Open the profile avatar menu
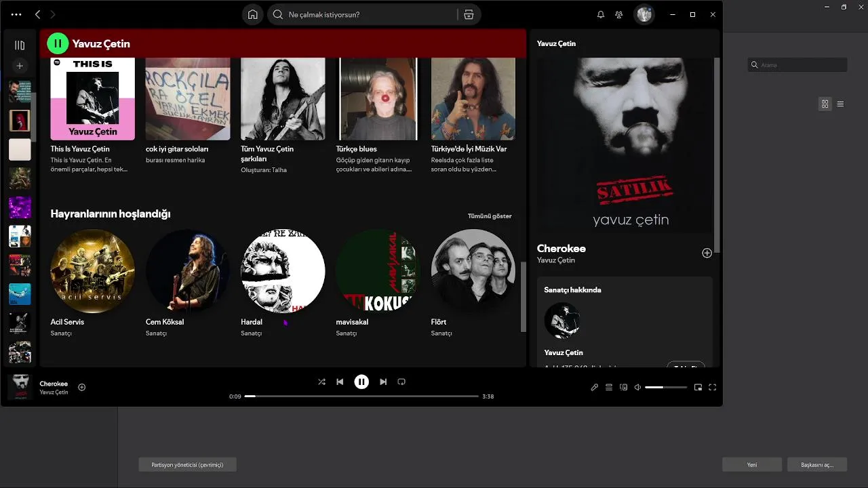The width and height of the screenshot is (868, 488). 644,14
